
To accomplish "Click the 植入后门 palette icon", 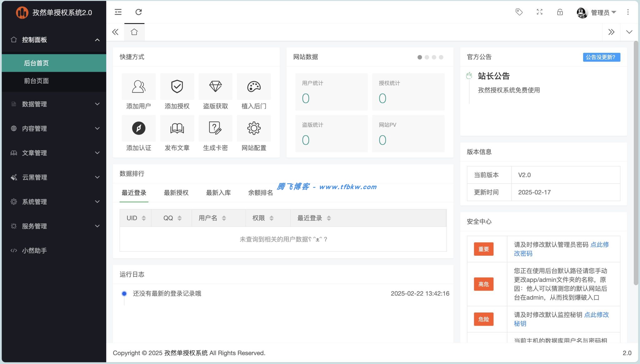I will [x=254, y=87].
